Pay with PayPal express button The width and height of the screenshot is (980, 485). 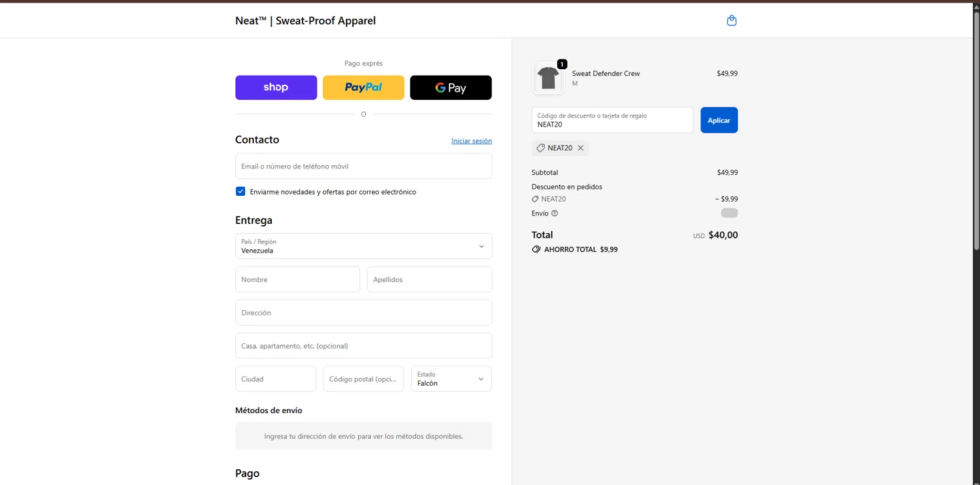click(363, 87)
